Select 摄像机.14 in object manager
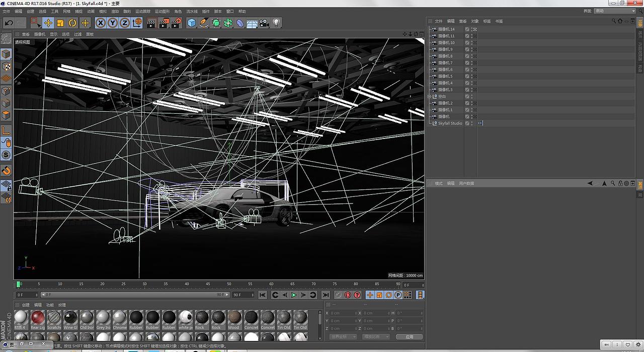The width and height of the screenshot is (644, 352). pyautogui.click(x=446, y=29)
